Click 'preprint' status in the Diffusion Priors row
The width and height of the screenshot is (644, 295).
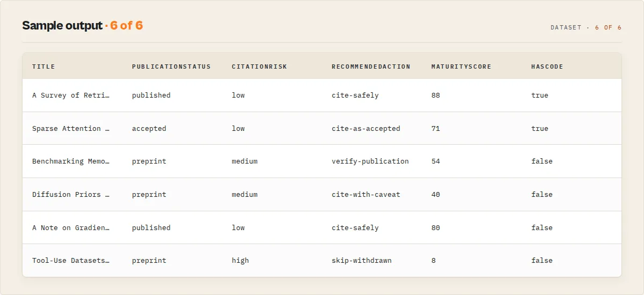[149, 195]
